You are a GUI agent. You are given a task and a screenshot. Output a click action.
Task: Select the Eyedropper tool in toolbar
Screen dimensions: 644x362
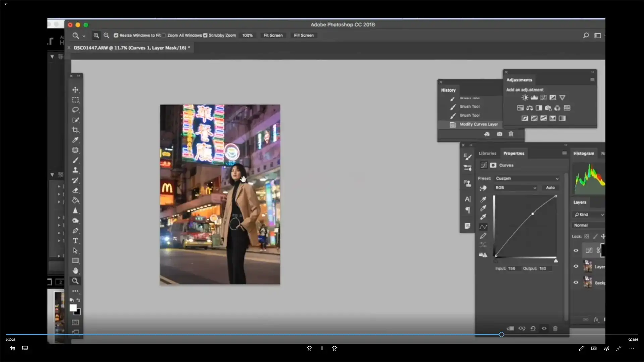[x=75, y=140]
